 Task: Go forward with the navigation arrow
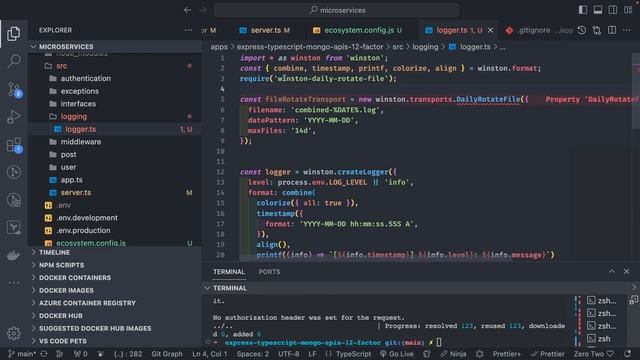[203, 10]
